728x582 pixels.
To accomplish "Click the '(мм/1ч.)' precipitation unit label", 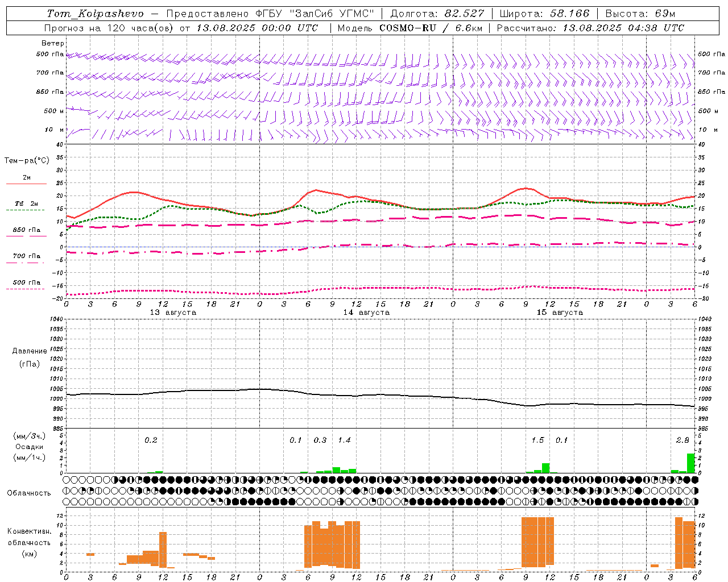I will pos(29,458).
